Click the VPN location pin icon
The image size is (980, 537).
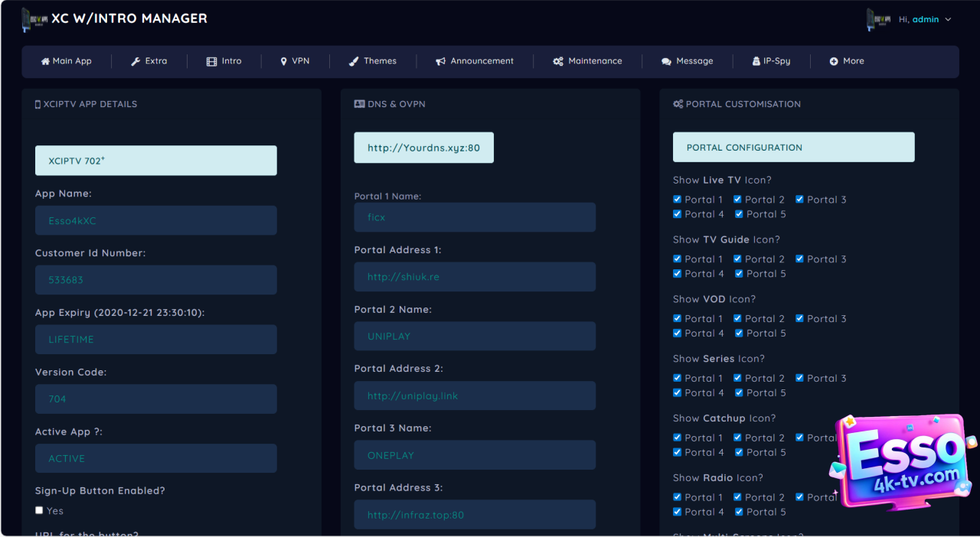click(284, 61)
